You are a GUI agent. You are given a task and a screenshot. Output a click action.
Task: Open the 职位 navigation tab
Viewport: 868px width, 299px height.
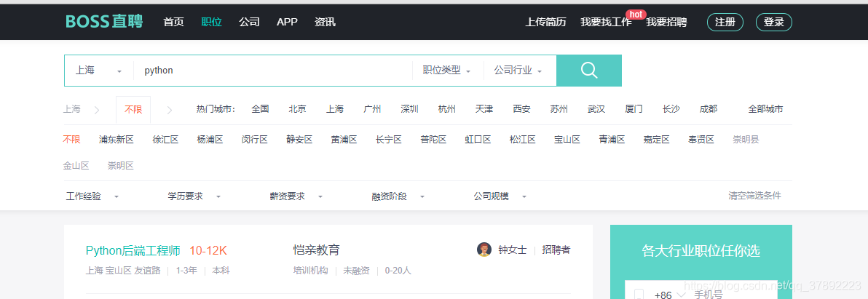click(211, 22)
